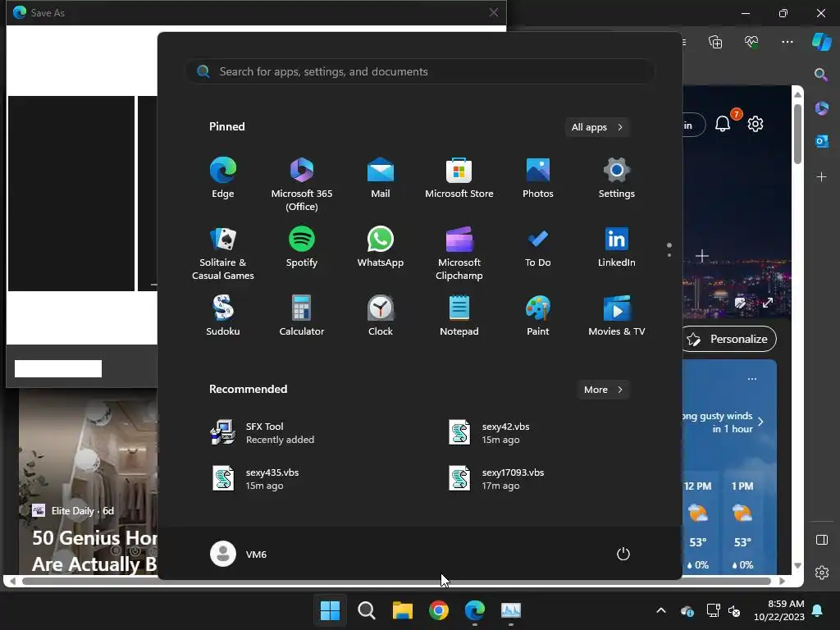The width and height of the screenshot is (840, 630).
Task: Open the Sudoku game
Action: click(x=223, y=316)
